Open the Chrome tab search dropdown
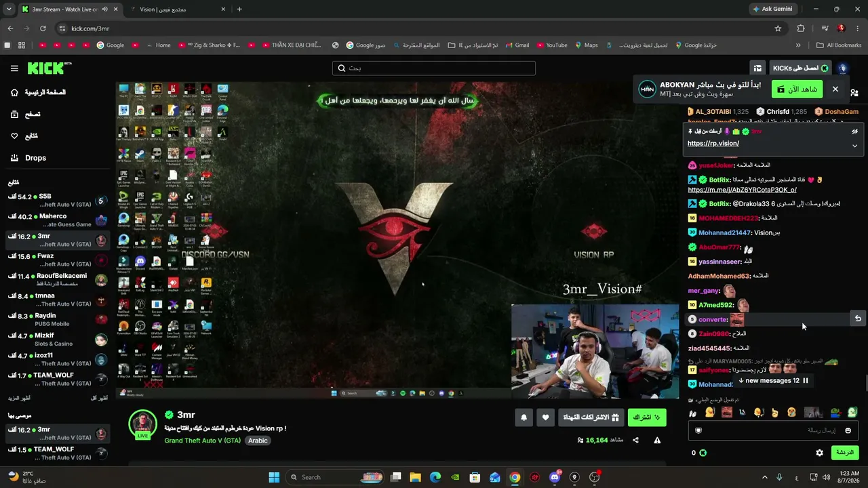 coord(9,9)
